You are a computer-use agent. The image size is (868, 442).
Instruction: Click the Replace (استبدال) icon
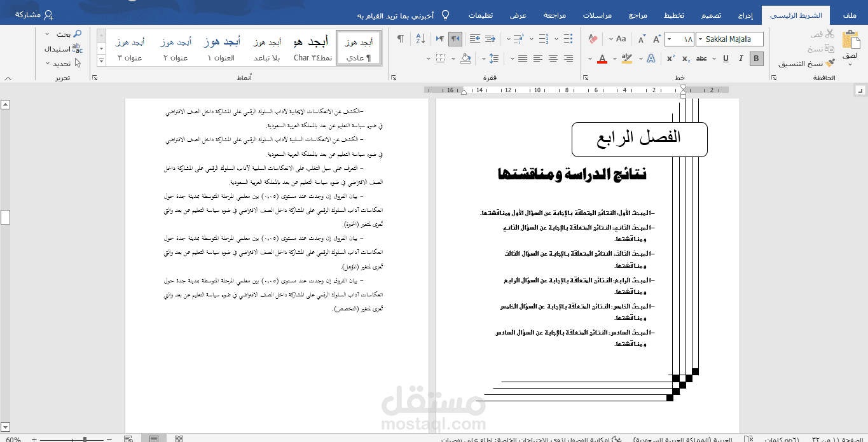click(78, 48)
